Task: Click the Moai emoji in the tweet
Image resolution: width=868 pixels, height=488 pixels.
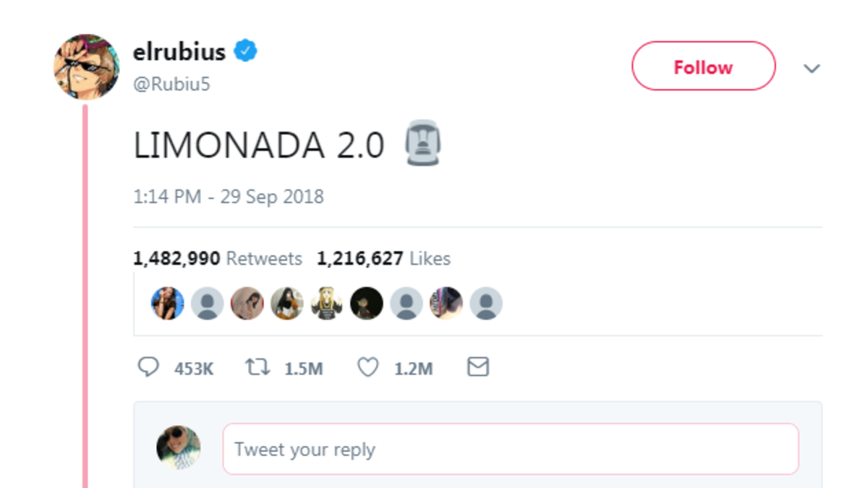Action: (424, 145)
